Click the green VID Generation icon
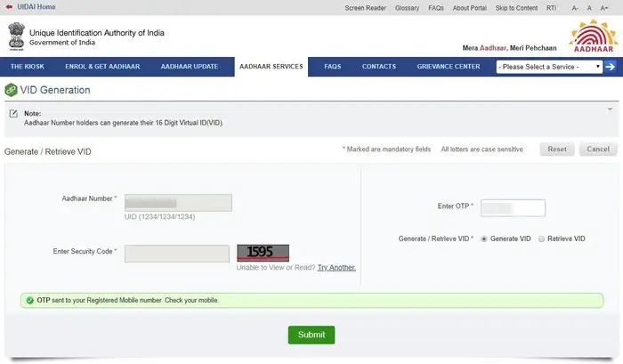The height and width of the screenshot is (364, 623). click(11, 90)
